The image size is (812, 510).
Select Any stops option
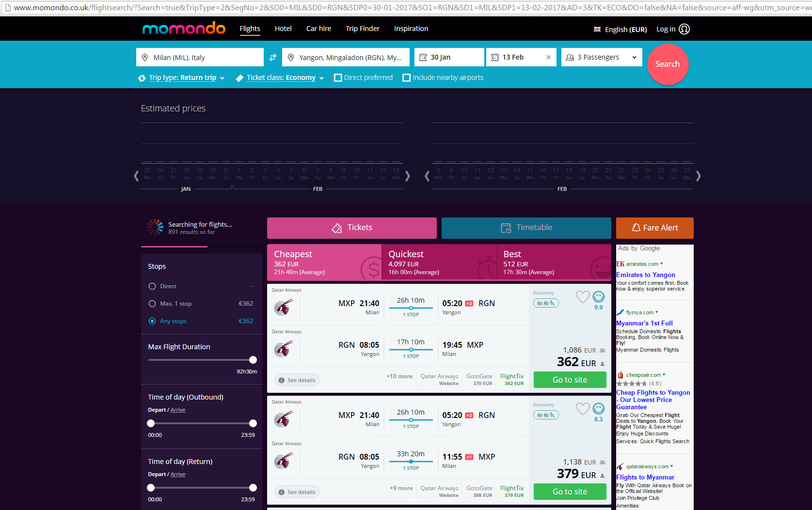pos(152,321)
